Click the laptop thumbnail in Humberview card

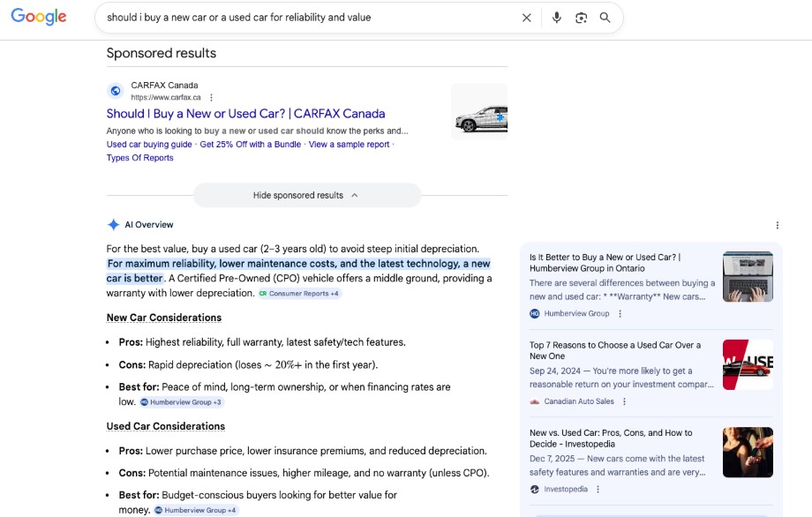point(748,277)
